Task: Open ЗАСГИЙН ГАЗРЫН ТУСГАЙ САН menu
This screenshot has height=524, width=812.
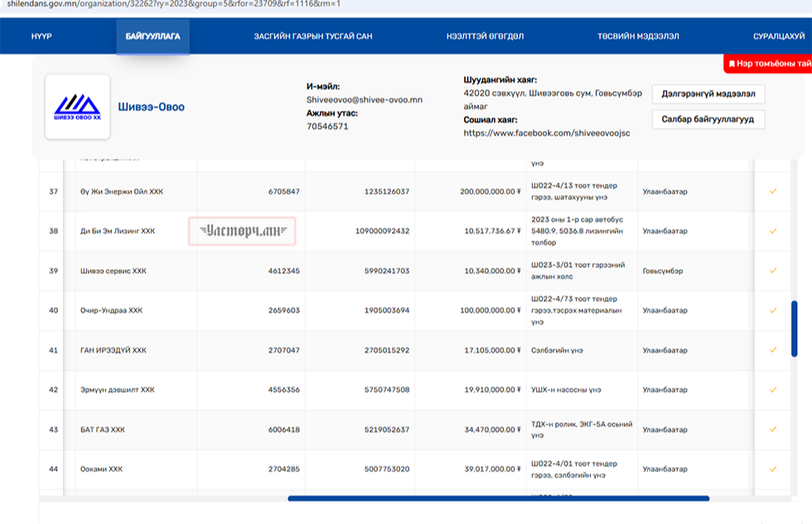Action: pyautogui.click(x=313, y=36)
